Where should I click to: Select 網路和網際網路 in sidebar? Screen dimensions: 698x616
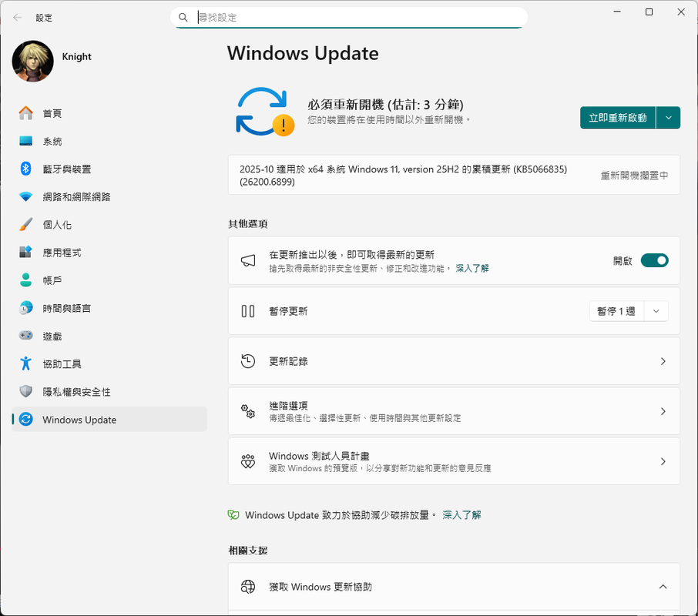pos(109,196)
